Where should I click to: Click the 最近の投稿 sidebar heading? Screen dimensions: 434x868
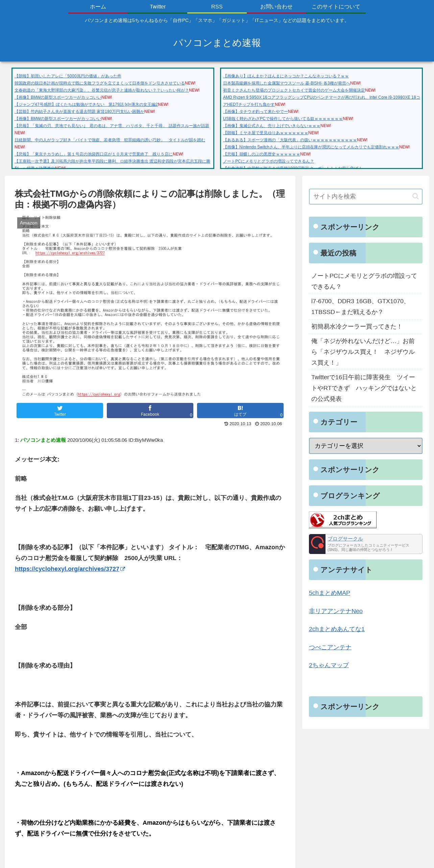366,253
